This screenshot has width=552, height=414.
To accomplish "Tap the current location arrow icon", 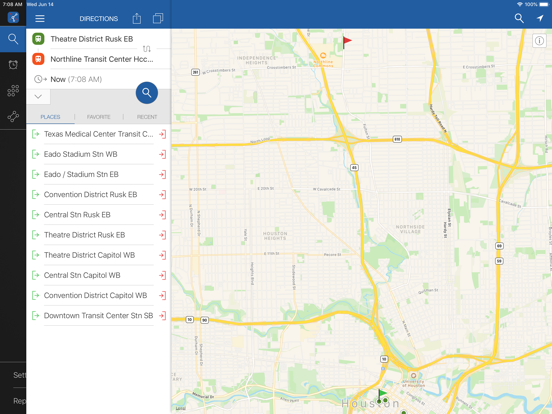I will click(x=540, y=18).
